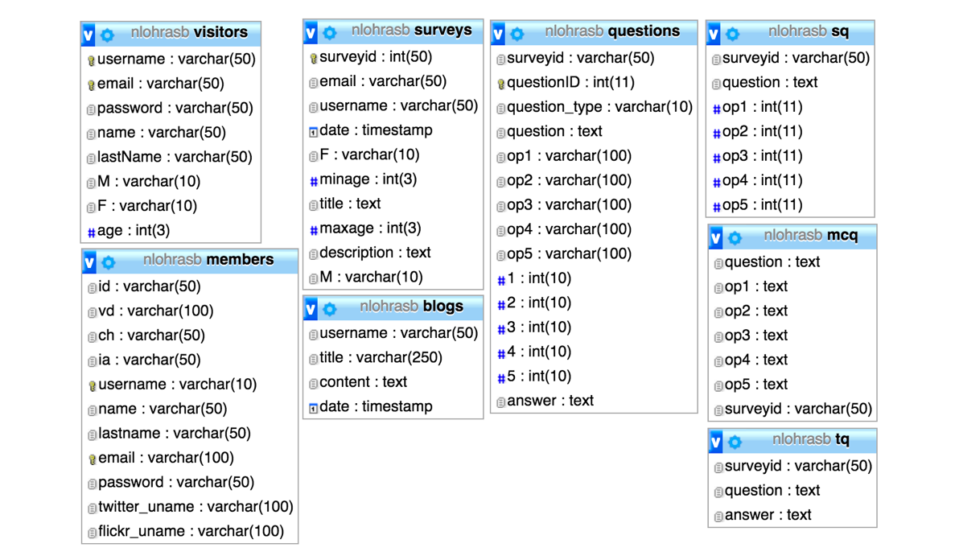Screen dimensions: 959x560
Task: Open the gear settings for surveys table
Action: (330, 33)
